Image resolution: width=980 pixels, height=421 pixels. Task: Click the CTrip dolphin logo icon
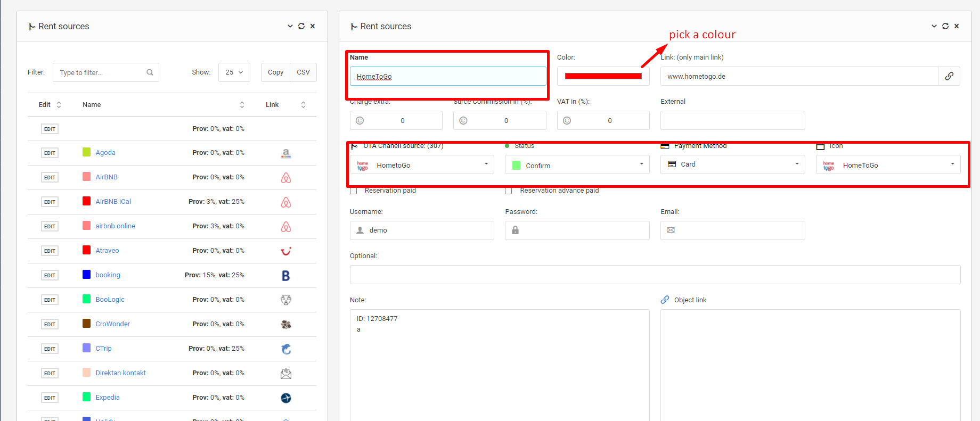[286, 349]
